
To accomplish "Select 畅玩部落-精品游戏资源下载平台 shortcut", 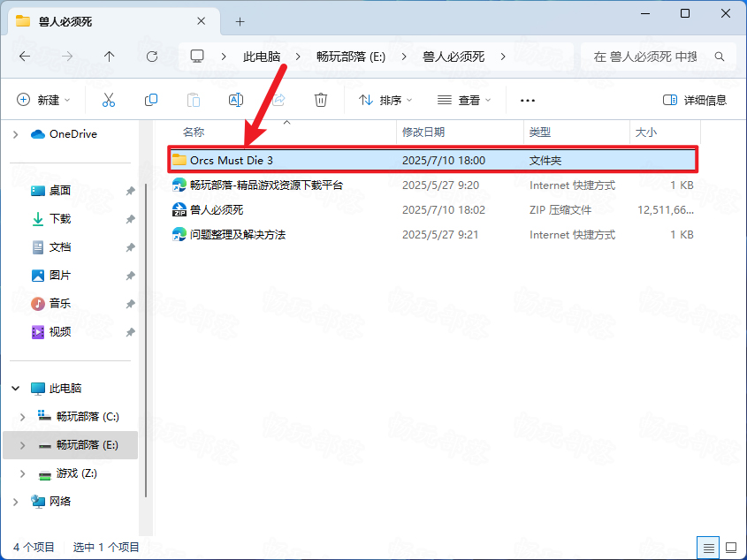I will tap(432, 185).
